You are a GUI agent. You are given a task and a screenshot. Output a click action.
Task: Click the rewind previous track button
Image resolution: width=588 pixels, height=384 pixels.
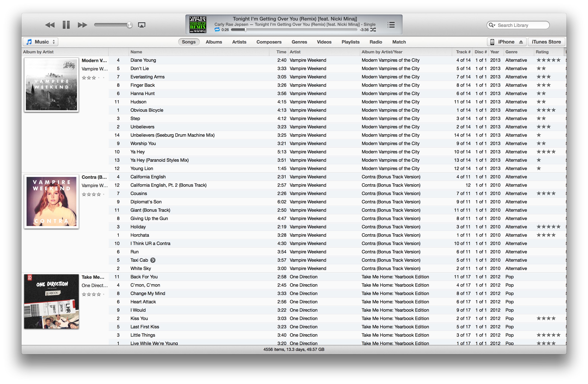[x=50, y=25]
